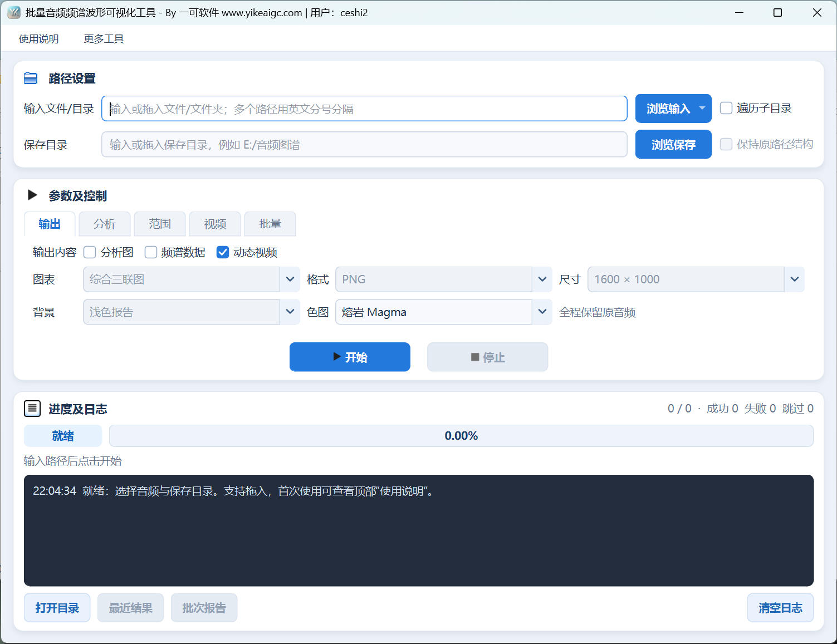Click the 全程保留原音频 label
Screen dimensions: 837x644
click(598, 312)
